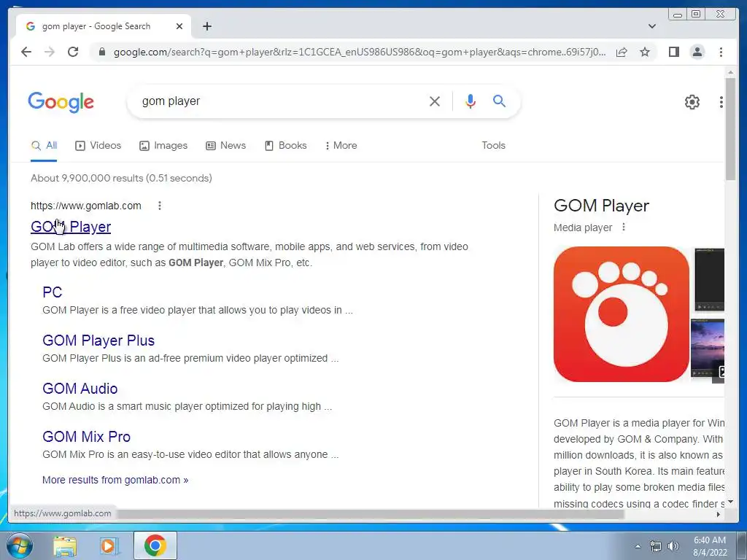Click the About 9,900,000 results text
Screen dimensions: 747x560
tap(121, 178)
